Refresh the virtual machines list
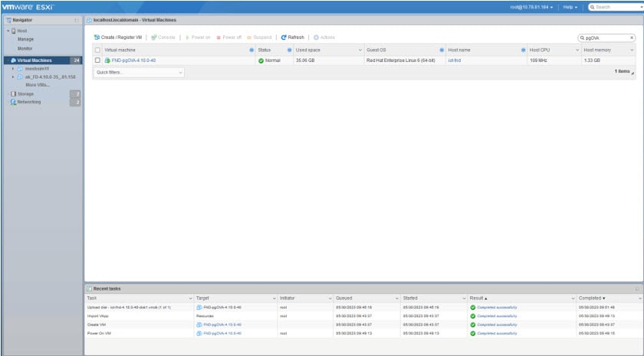Screen dimensions: 644x356 coord(293,38)
